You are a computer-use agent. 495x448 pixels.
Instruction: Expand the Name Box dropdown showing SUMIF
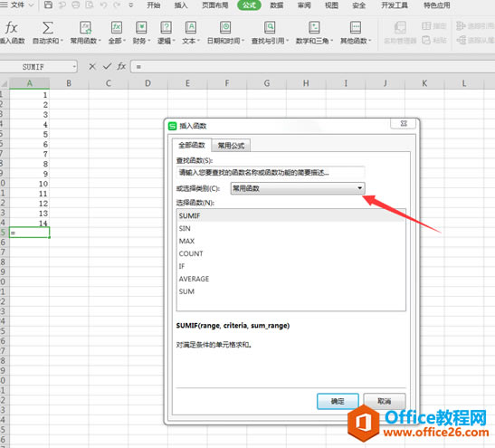(x=74, y=67)
